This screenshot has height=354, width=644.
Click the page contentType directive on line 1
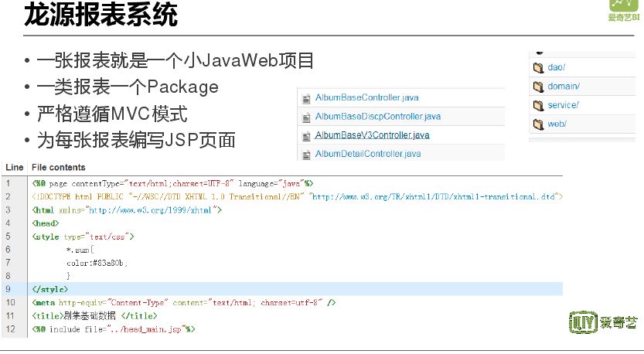point(172,184)
